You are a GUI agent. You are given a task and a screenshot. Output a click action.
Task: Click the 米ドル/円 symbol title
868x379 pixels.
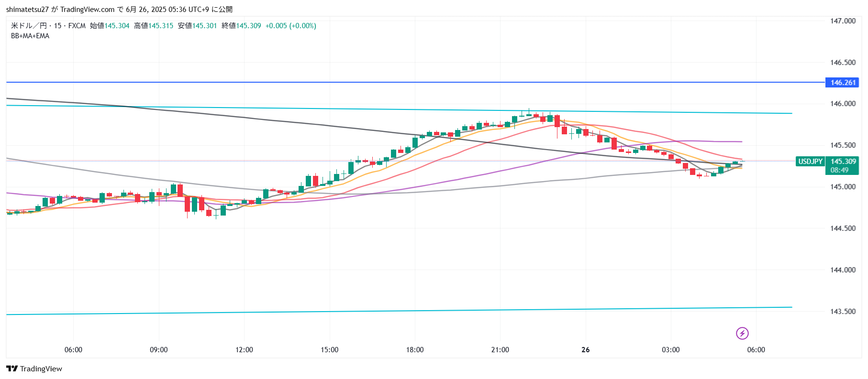pos(29,26)
